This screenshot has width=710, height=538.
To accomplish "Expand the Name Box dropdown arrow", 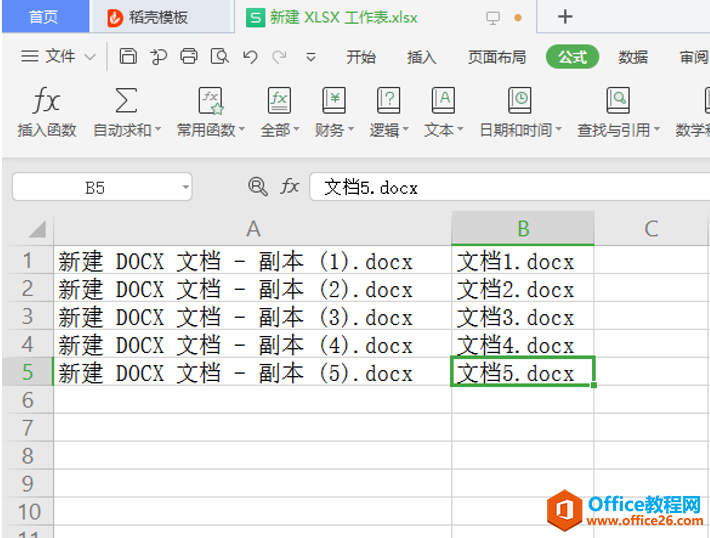I will 185,187.
